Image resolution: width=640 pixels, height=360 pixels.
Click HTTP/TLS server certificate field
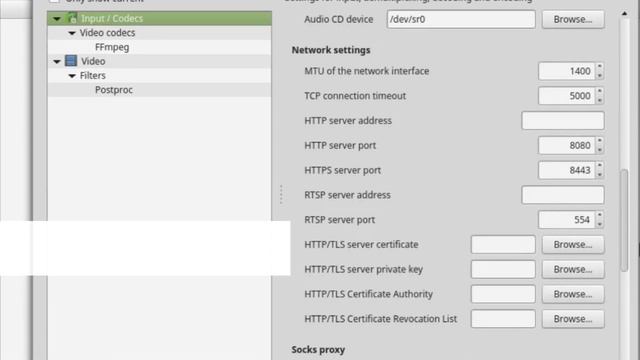[x=503, y=244]
